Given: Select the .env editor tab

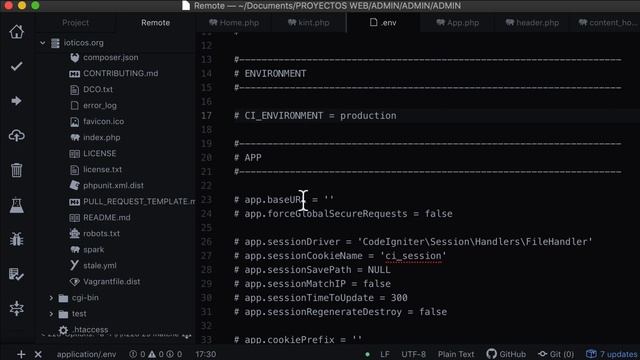Looking at the screenshot, I should click(383, 23).
